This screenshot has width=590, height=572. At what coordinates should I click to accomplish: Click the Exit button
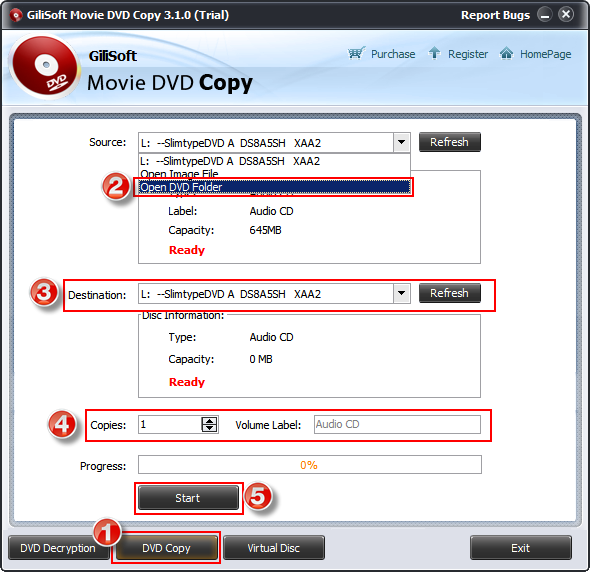[520, 548]
